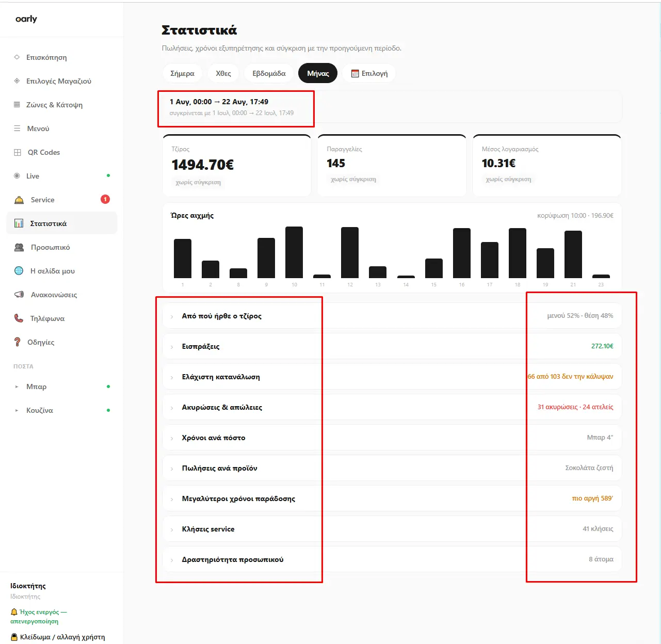Click the Στατιστικά chart icon
661x644 pixels.
19,223
